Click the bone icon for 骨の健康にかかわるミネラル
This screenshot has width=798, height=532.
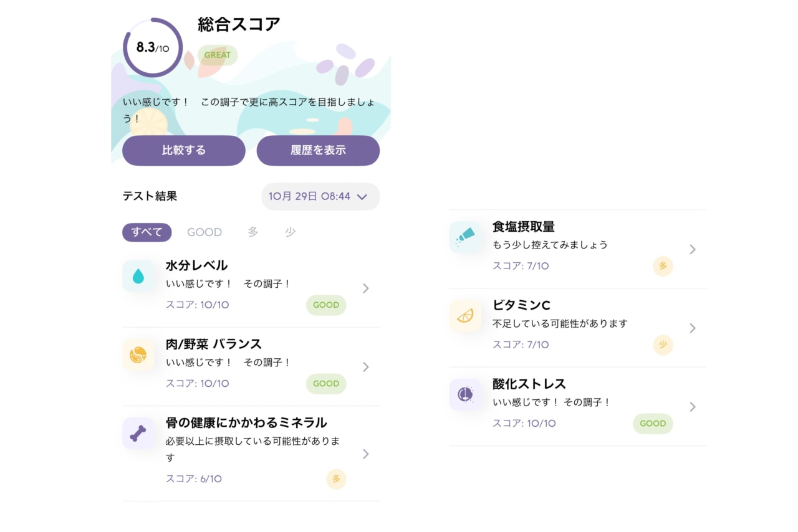[138, 434]
